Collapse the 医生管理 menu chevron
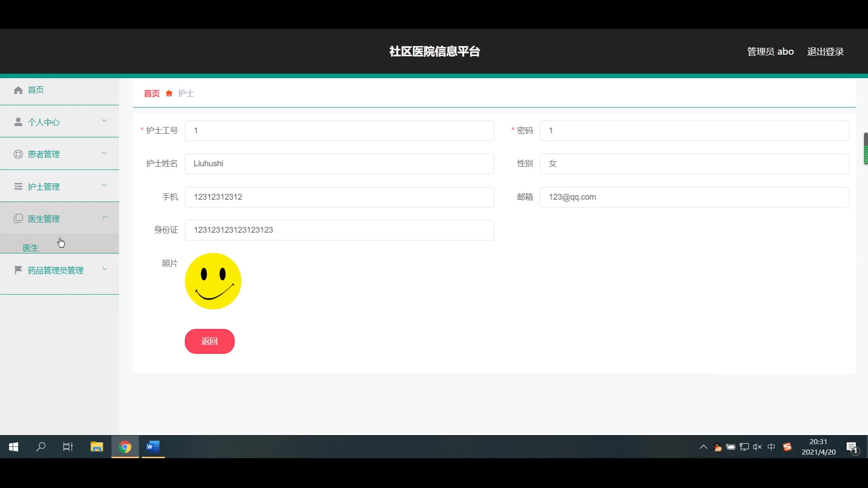 click(x=104, y=217)
